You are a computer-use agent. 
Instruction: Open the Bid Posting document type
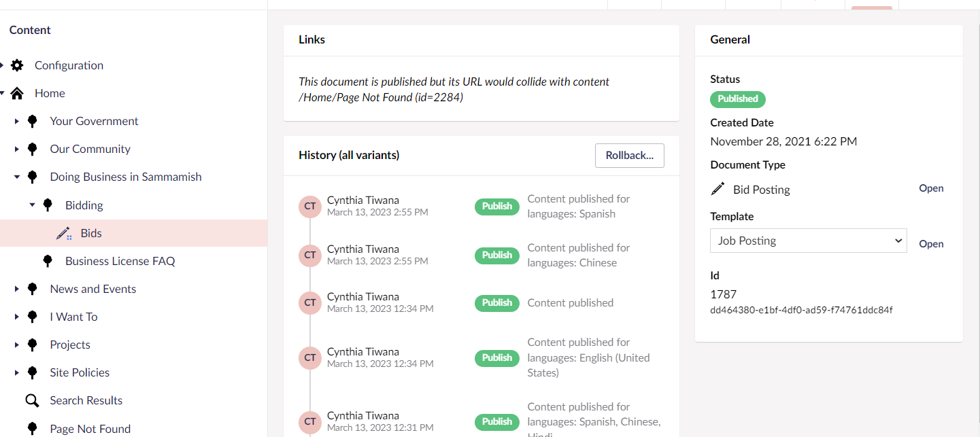[930, 188]
